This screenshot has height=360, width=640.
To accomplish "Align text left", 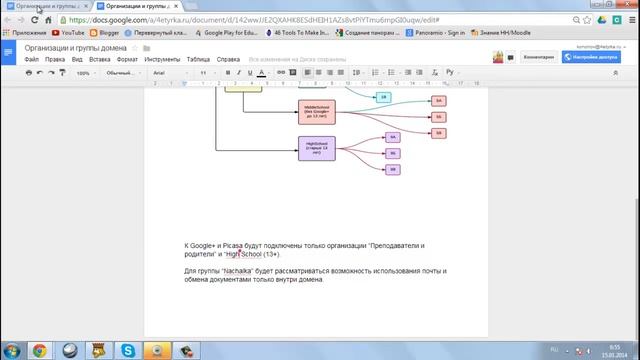I will tap(307, 72).
